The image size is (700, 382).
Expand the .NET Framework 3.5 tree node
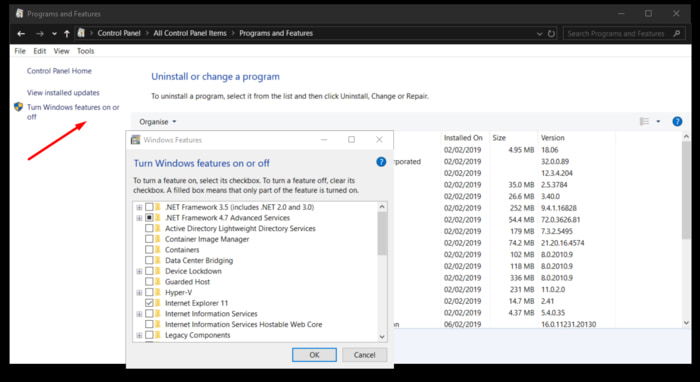[139, 208]
